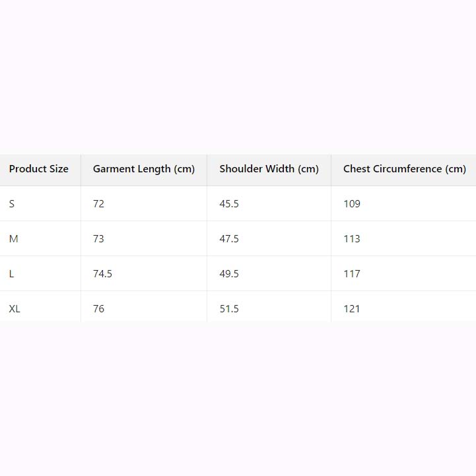Click the Chest Circumference (cm) header

click(x=404, y=169)
